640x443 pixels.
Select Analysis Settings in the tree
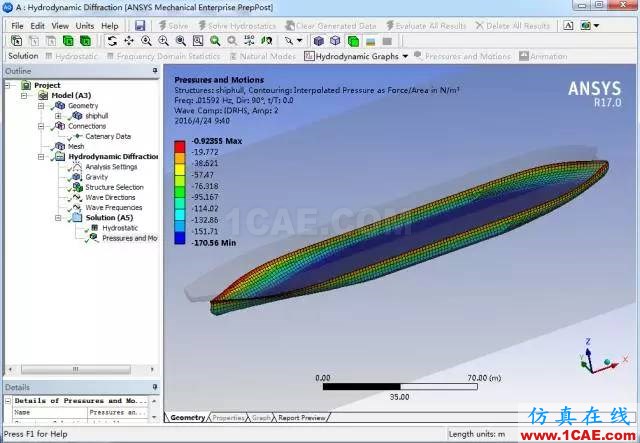111,167
